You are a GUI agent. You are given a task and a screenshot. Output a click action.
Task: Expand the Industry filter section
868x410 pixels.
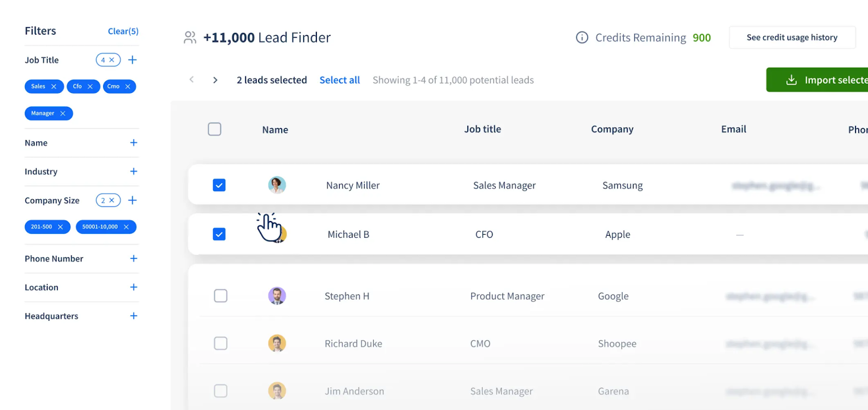pyautogui.click(x=133, y=171)
